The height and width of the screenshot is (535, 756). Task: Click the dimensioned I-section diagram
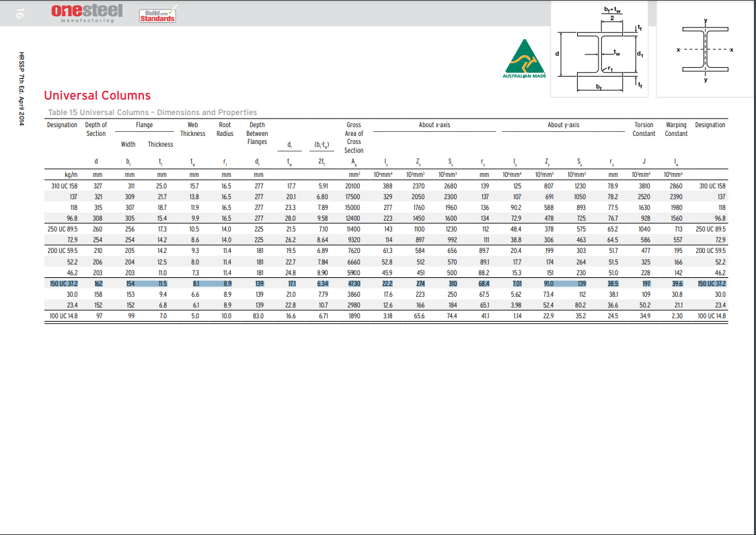click(x=601, y=48)
